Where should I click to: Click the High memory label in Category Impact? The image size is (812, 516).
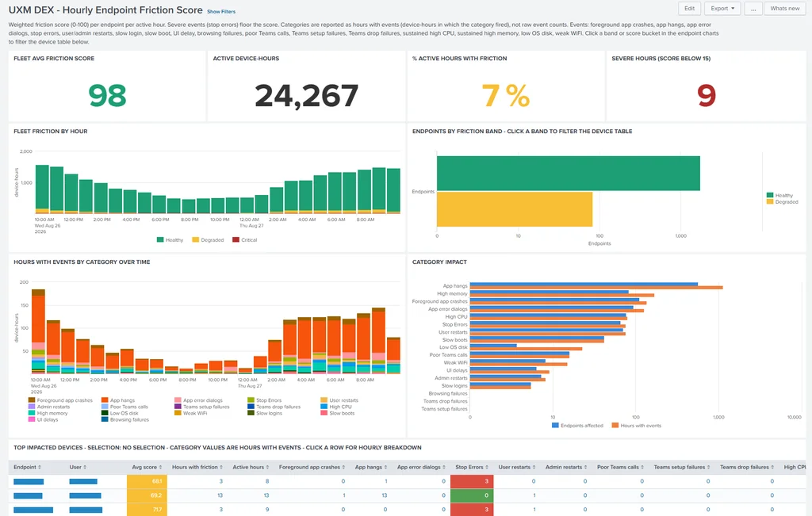(x=452, y=293)
